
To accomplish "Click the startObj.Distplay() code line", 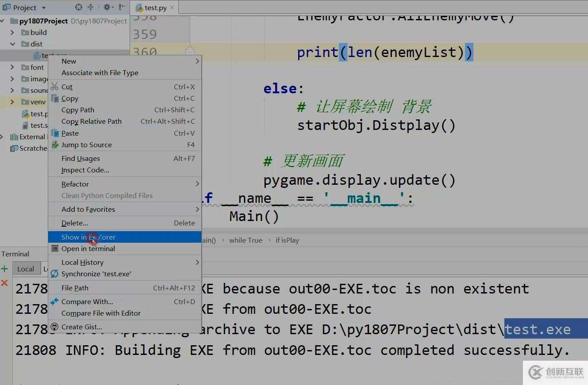I will [376, 125].
